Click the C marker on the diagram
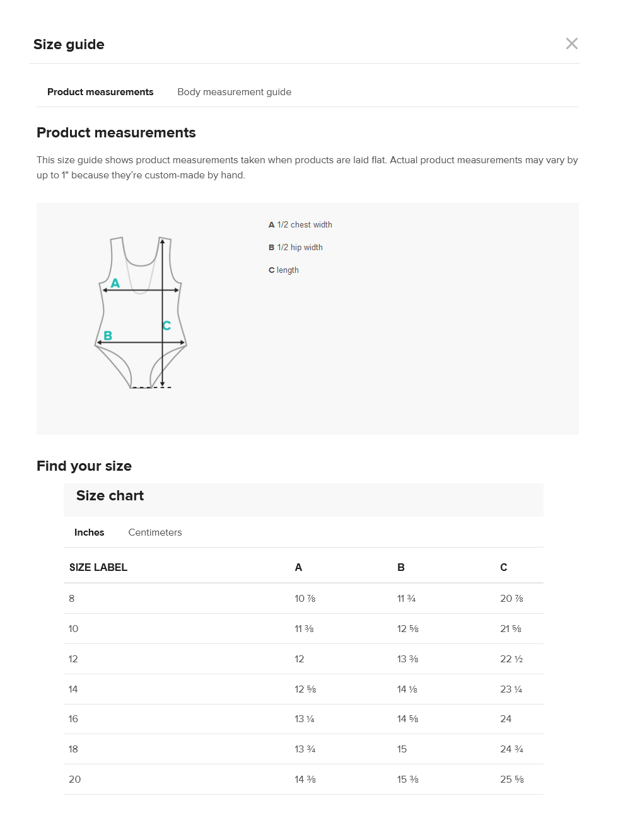623x840 pixels. 166,326
